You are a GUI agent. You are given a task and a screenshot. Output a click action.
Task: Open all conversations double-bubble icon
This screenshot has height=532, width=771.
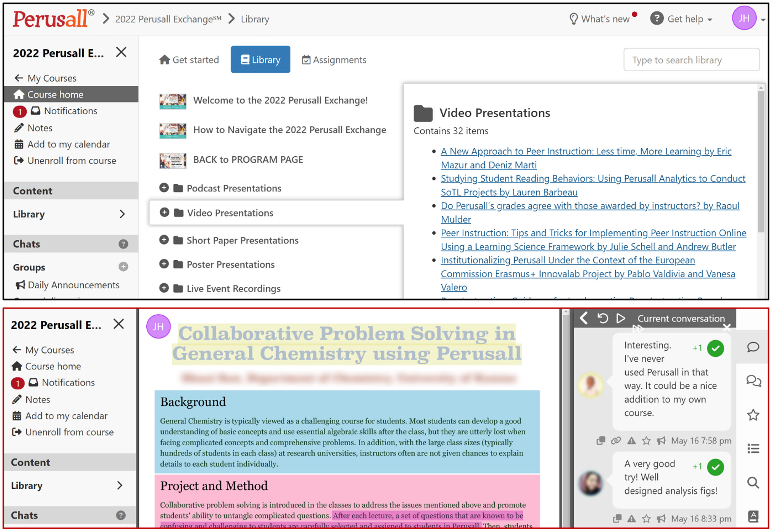pyautogui.click(x=753, y=380)
